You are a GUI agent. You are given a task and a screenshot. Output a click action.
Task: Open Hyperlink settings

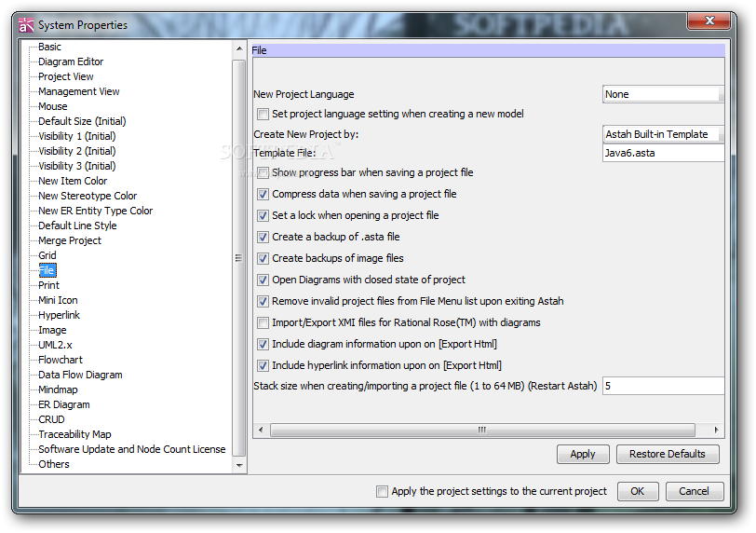[60, 316]
